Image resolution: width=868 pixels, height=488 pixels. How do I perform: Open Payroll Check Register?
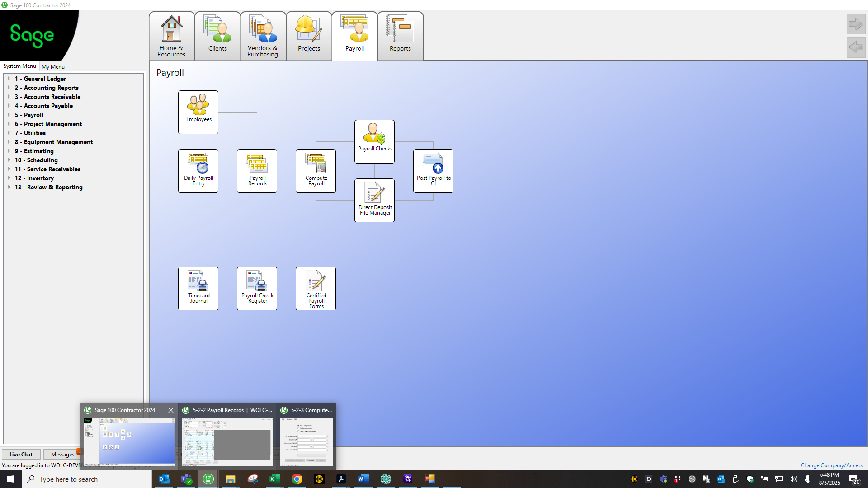tap(257, 288)
